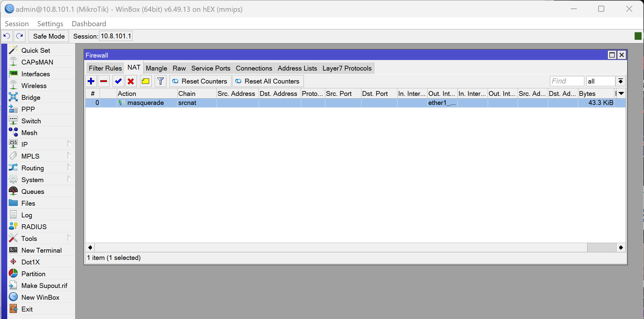
Task: Open the New Terminal tool
Action: pyautogui.click(x=41, y=250)
